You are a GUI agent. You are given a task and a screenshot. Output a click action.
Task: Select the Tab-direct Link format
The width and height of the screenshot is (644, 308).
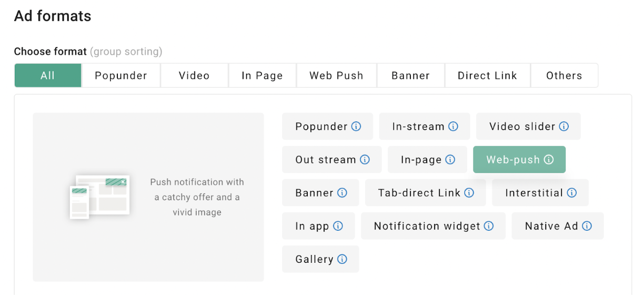pyautogui.click(x=419, y=193)
